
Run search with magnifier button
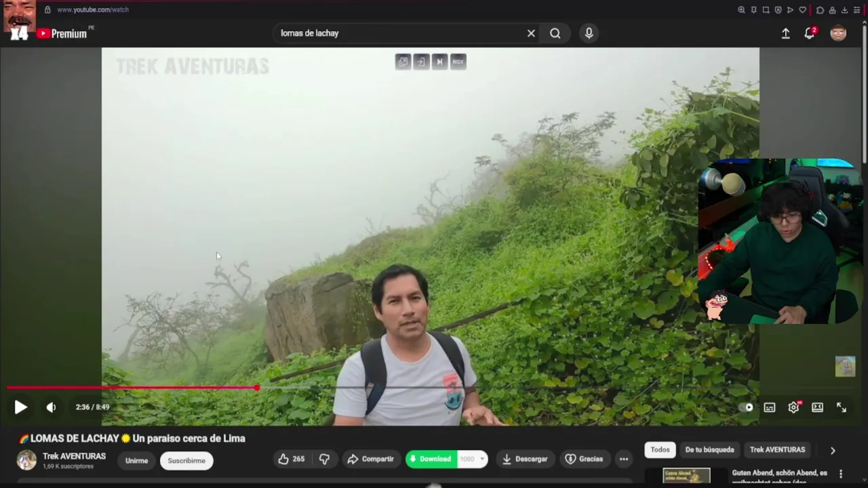click(555, 33)
